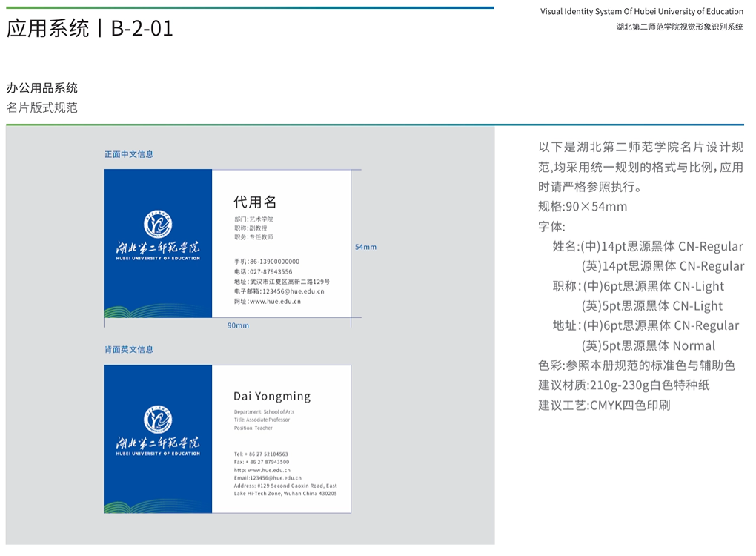The width and height of the screenshot is (756, 556).
Task: Click the 应用系统 B-2-01 page title
Action: [90, 28]
